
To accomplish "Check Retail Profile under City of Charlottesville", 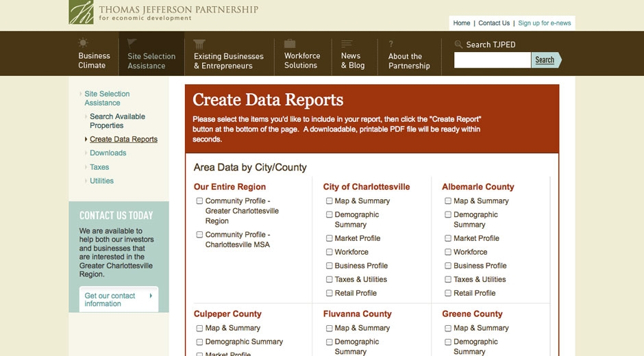I will pos(330,293).
